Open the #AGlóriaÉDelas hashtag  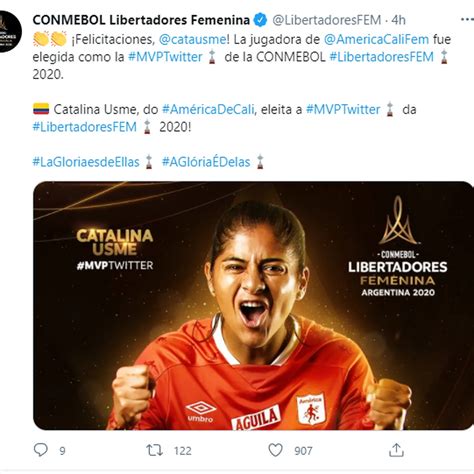tap(206, 162)
